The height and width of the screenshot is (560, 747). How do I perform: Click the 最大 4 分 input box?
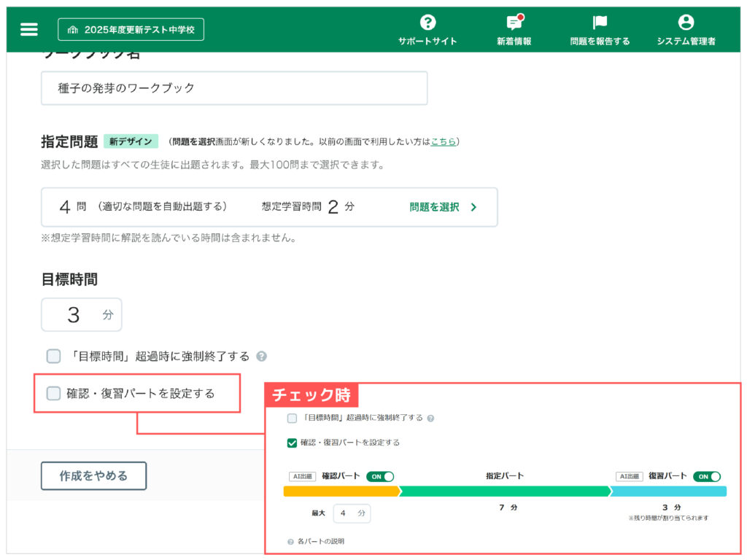tap(352, 513)
